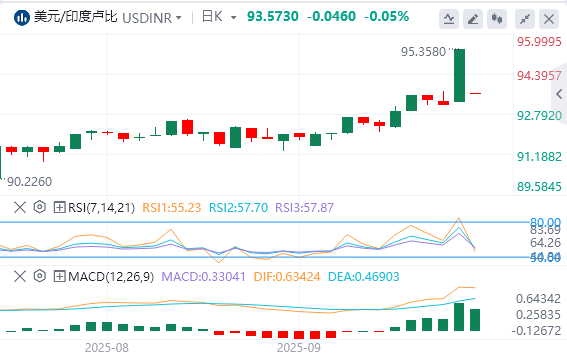Click the 0.64342 MACD axis label
567x360 pixels.
[x=538, y=299]
